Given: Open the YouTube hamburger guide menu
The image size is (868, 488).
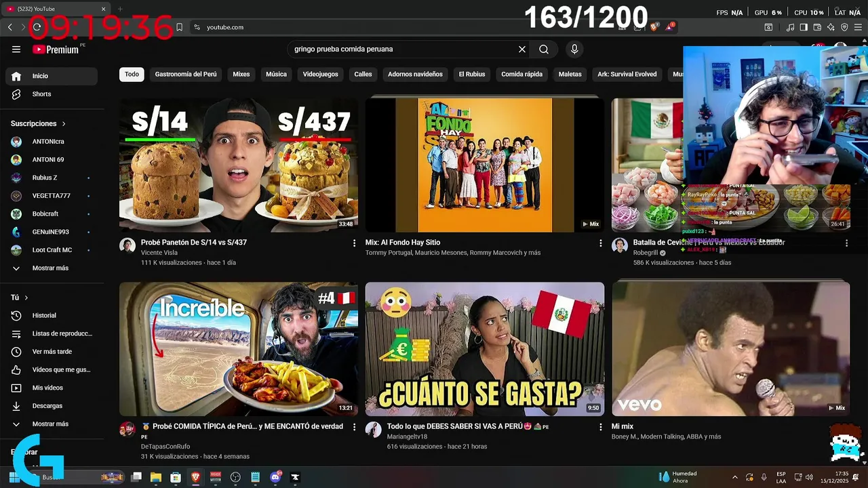Looking at the screenshot, I should click(16, 49).
